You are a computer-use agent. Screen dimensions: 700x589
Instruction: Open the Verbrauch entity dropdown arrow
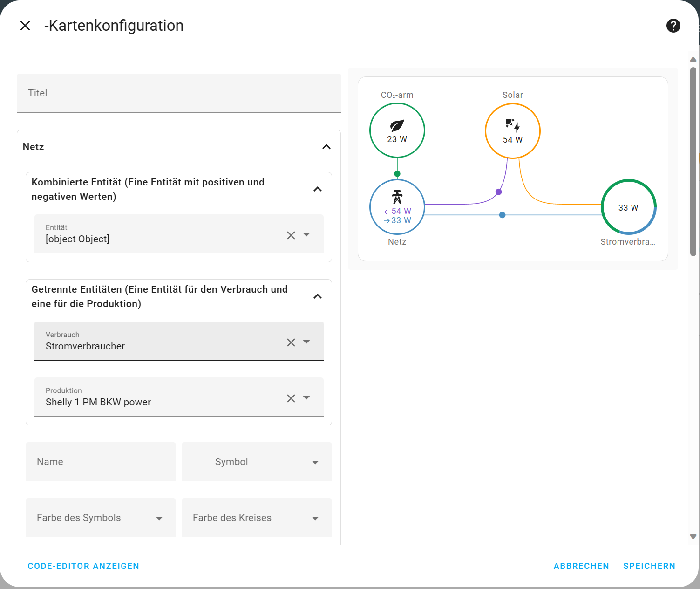pyautogui.click(x=306, y=342)
